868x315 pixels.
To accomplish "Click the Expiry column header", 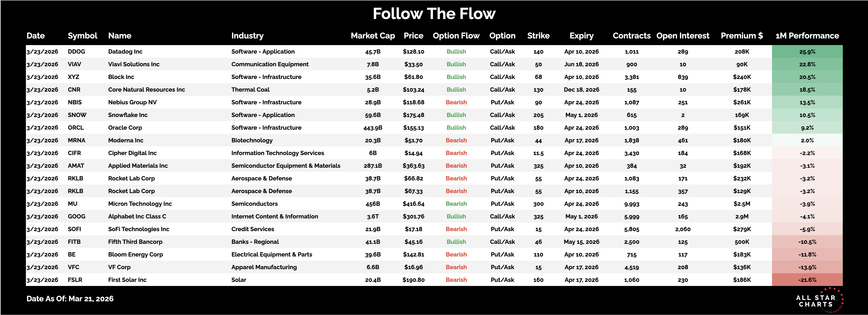I will click(x=581, y=36).
